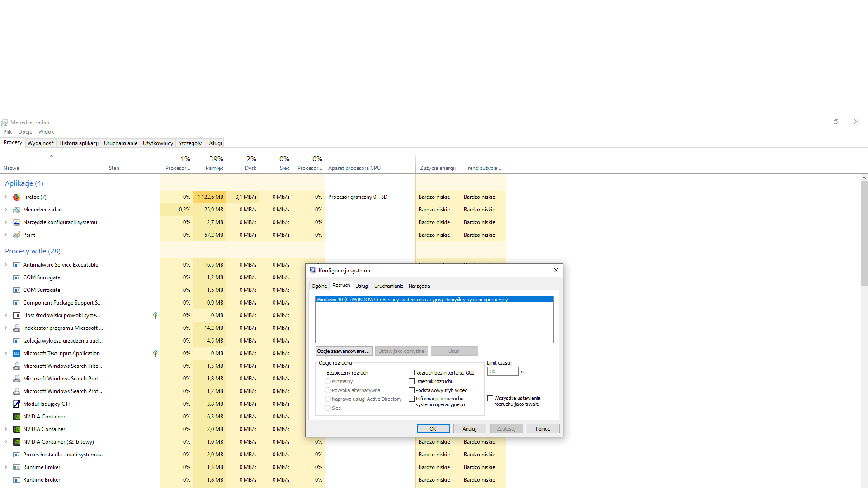Open Narzędzia tab in Konfiguracja systemu
Image resolution: width=868 pixels, height=488 pixels.
pyautogui.click(x=419, y=286)
